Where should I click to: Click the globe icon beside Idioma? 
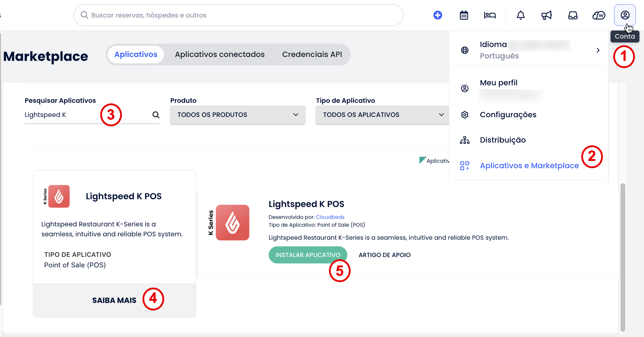465,50
